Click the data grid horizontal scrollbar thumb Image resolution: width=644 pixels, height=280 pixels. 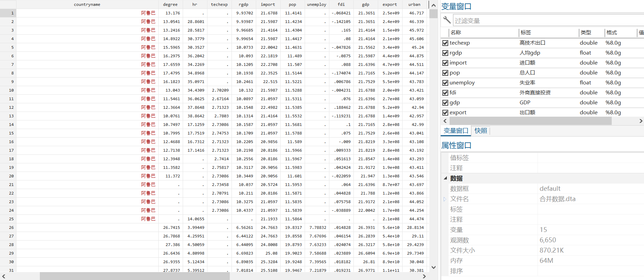tap(135, 276)
